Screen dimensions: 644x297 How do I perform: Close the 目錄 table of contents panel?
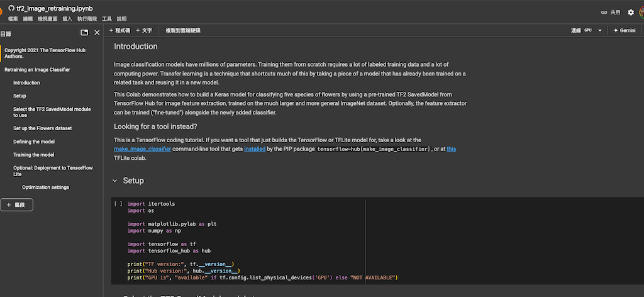tap(97, 33)
